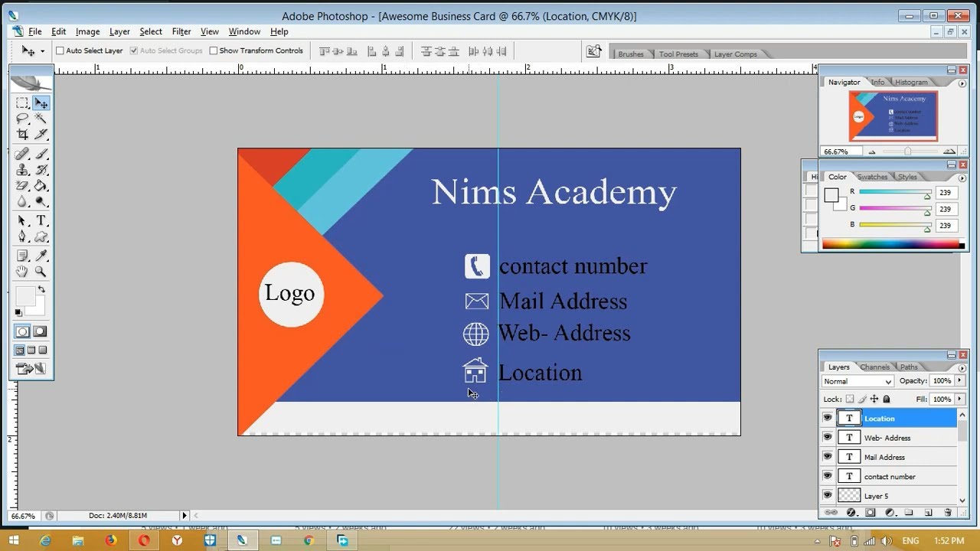Hide the Mail Address layer
This screenshot has height=551, width=980.
828,456
